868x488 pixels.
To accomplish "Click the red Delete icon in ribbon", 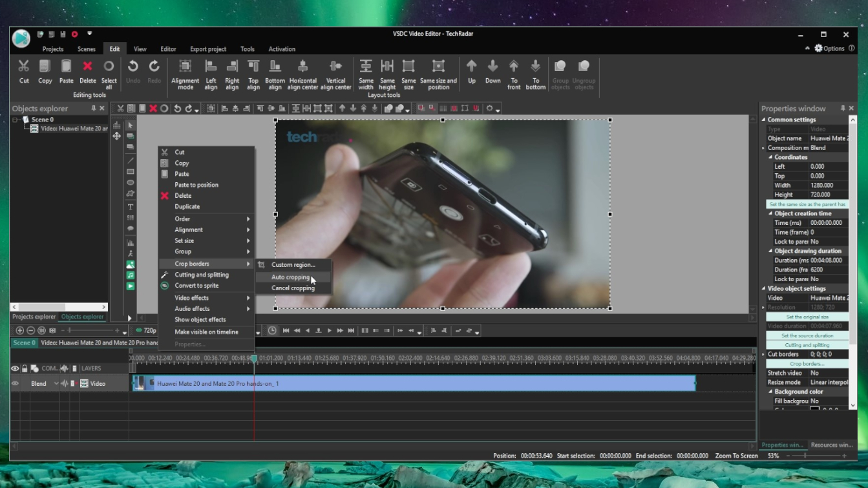I will click(87, 67).
